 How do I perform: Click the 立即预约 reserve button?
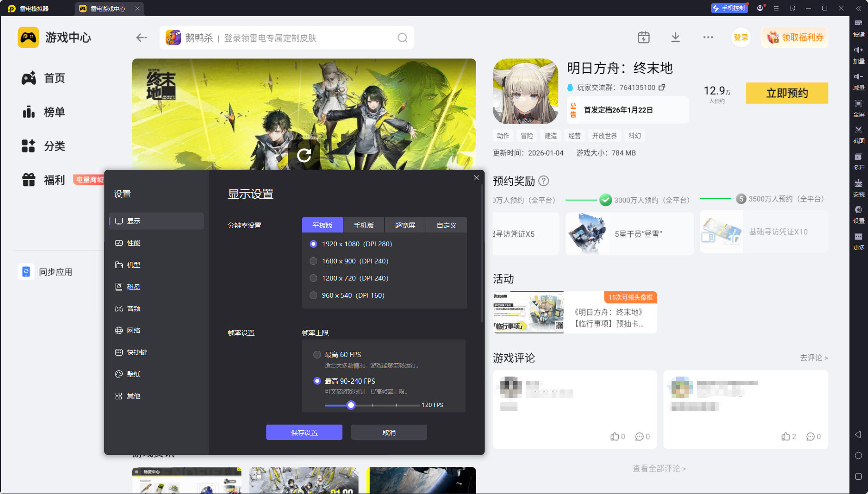787,93
